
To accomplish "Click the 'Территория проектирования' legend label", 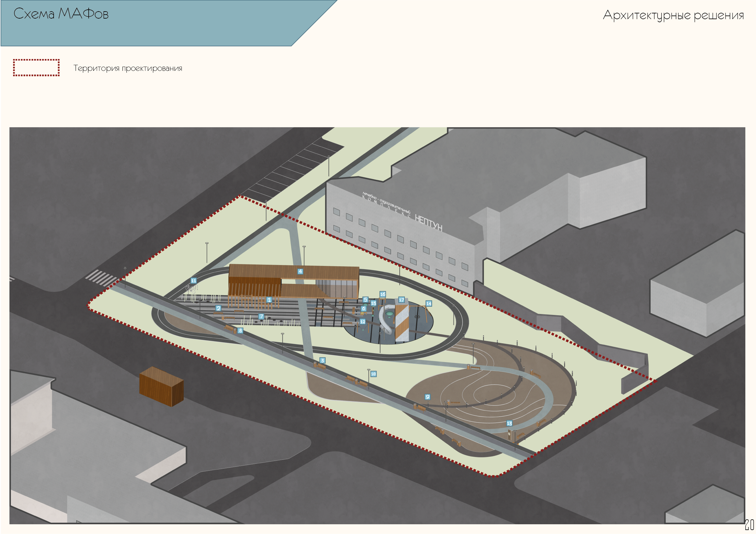I will [x=128, y=68].
